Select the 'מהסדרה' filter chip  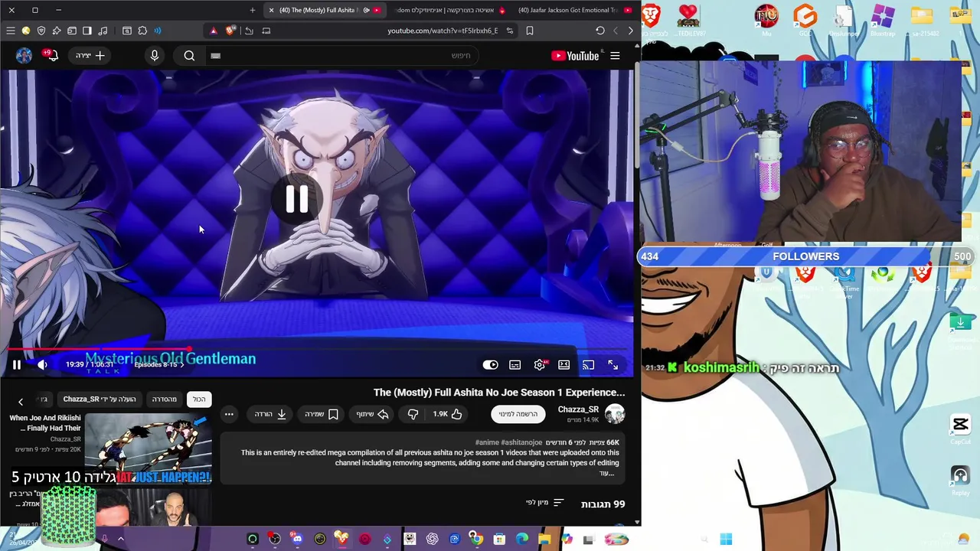point(164,399)
